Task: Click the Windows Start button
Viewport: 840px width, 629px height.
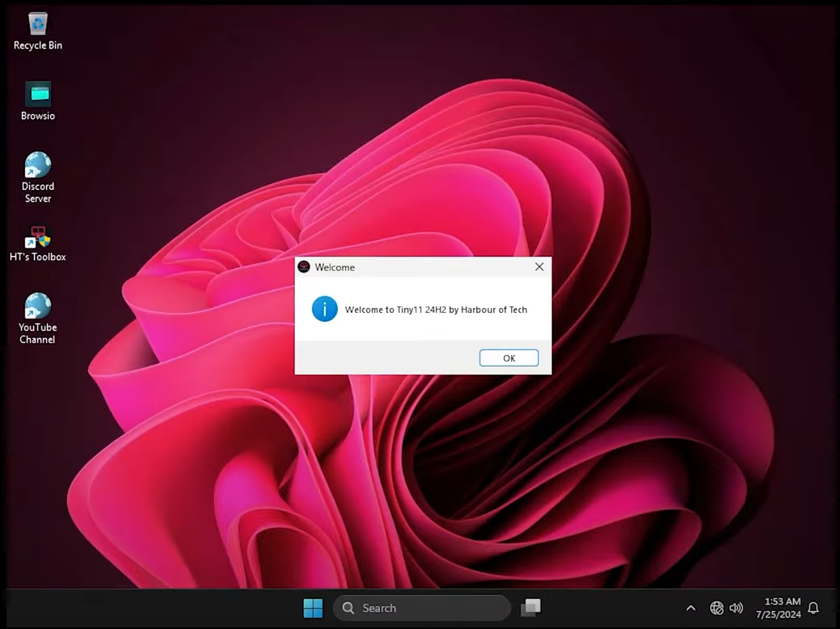Action: [313, 608]
